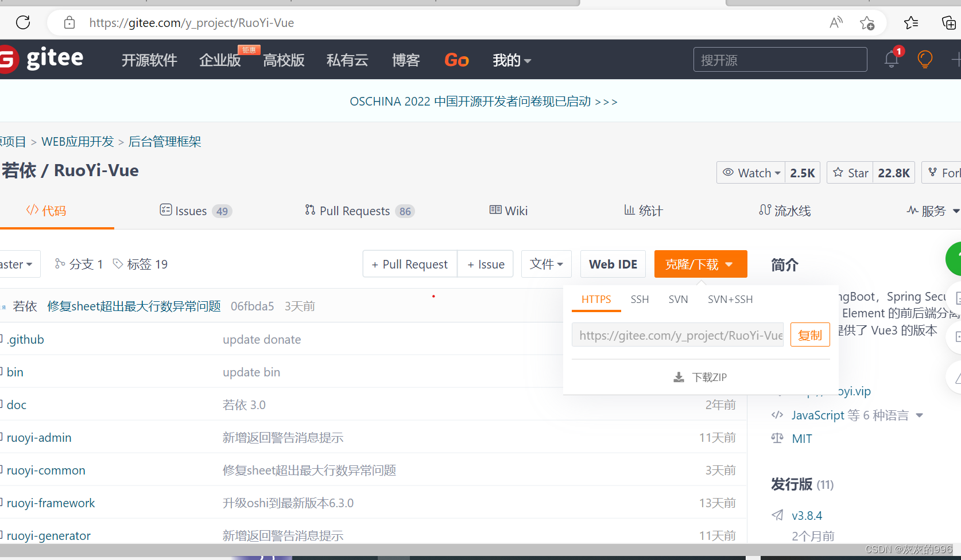Image resolution: width=961 pixels, height=560 pixels.
Task: View branches via 分支 1 link
Action: 79,264
